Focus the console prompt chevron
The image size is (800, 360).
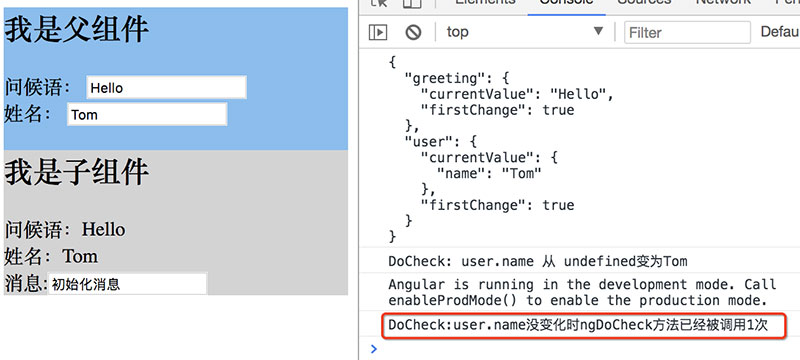tap(374, 349)
